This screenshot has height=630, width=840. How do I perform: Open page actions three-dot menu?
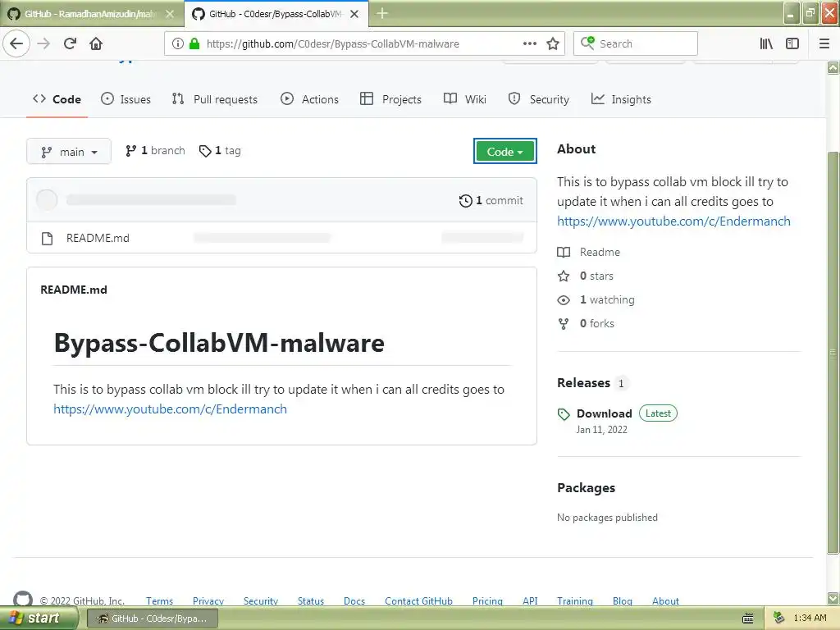529,43
